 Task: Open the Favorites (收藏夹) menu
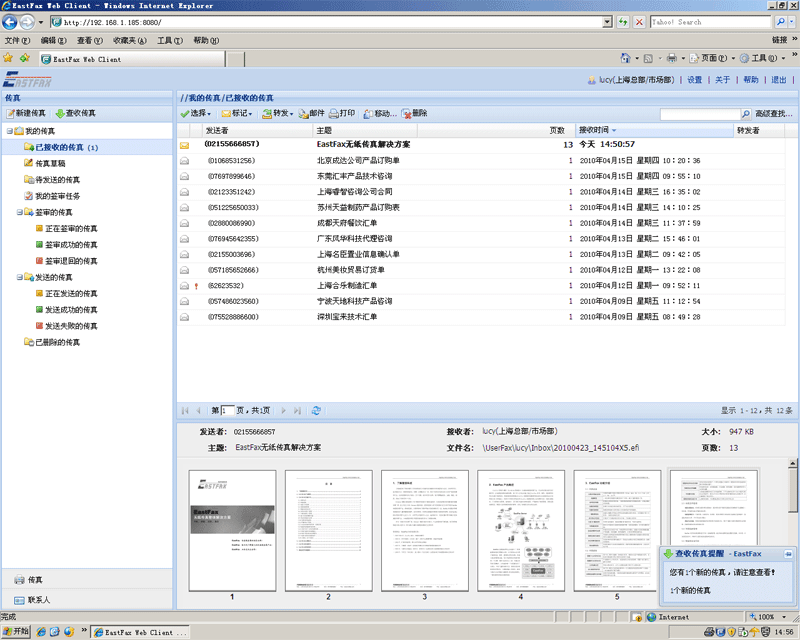[130, 40]
